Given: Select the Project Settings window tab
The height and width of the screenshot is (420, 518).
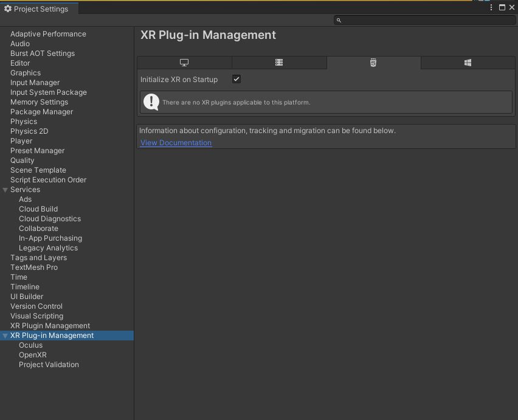Looking at the screenshot, I should click(x=40, y=9).
